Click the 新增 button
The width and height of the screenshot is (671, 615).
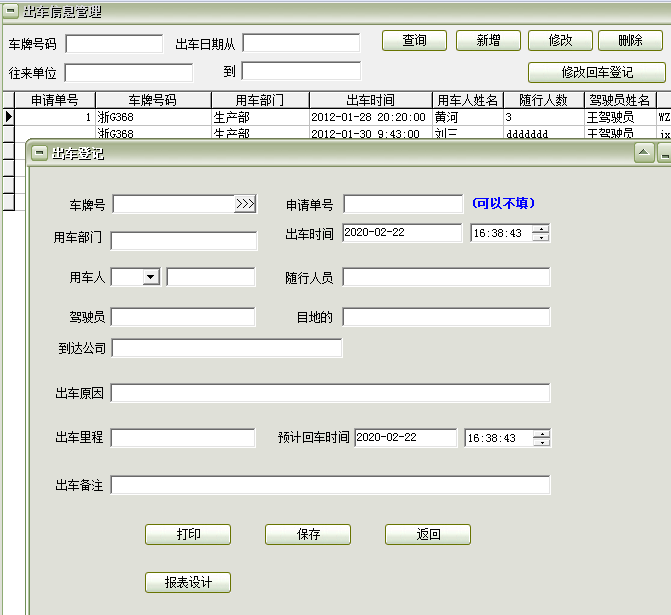(x=488, y=41)
